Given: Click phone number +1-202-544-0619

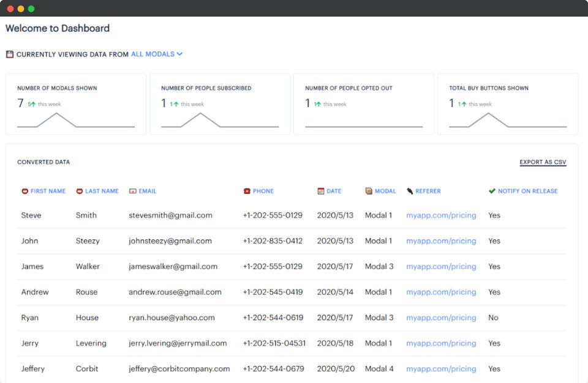Looking at the screenshot, I should coord(273,318).
